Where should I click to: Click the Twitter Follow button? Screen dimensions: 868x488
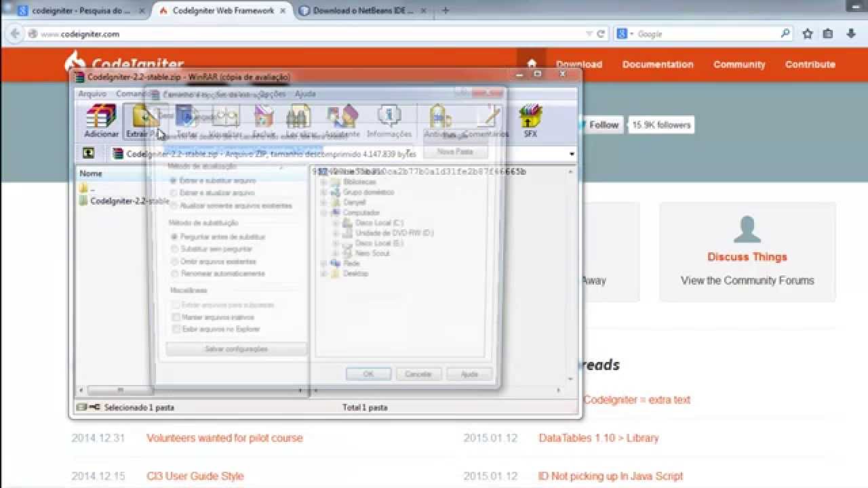[599, 125]
